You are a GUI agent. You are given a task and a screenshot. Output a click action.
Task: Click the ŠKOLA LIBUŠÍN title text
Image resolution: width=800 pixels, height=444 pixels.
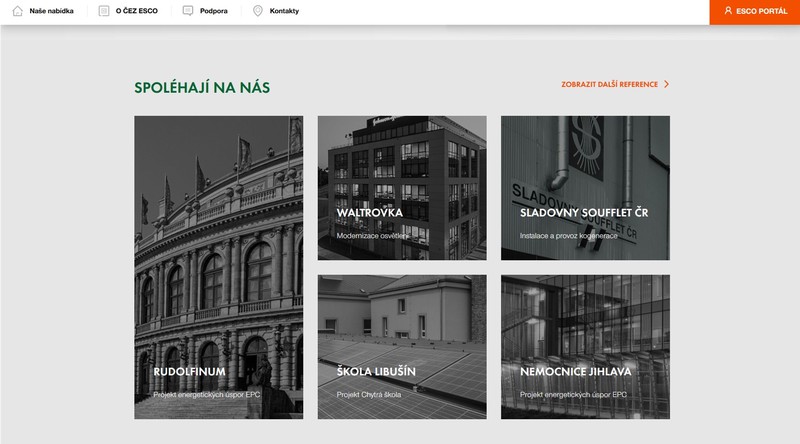376,371
